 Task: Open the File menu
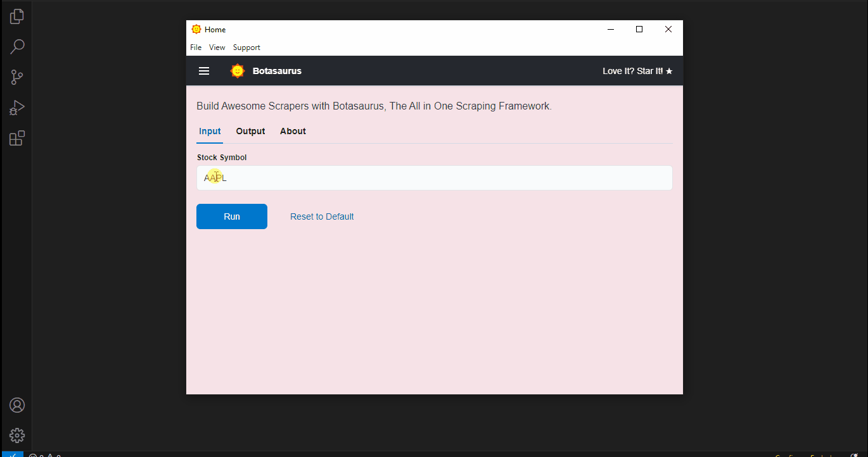click(x=196, y=47)
